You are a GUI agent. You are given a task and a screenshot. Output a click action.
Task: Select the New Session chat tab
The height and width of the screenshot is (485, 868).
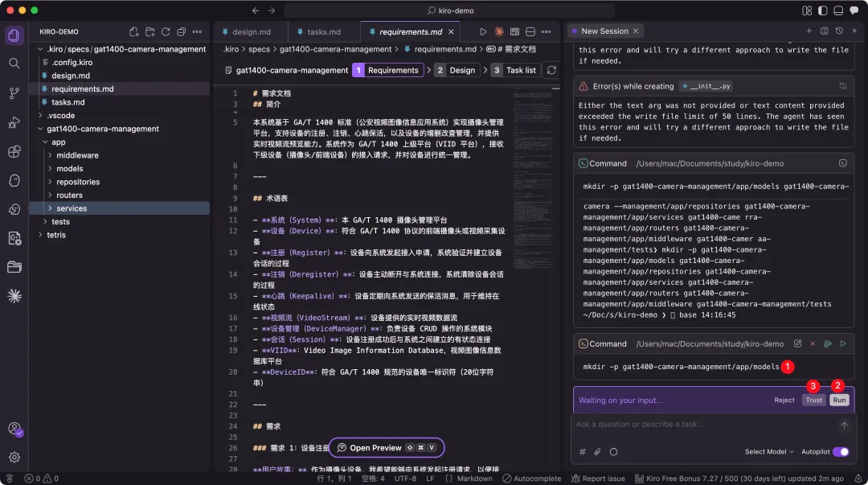[x=604, y=31]
